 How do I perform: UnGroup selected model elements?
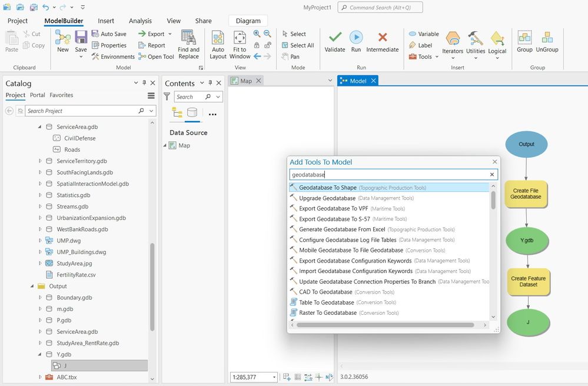pos(547,42)
